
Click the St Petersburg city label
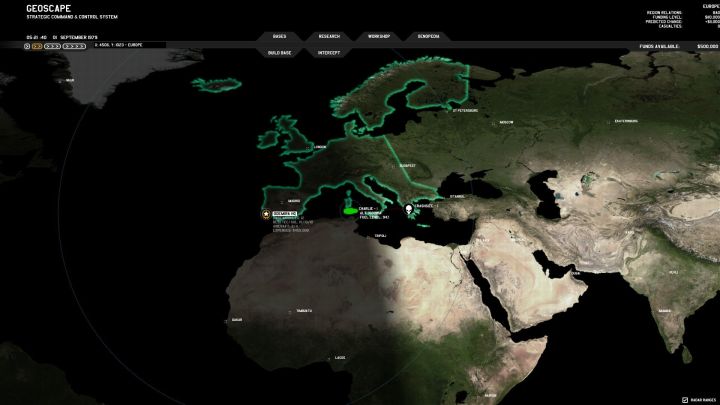click(x=465, y=111)
